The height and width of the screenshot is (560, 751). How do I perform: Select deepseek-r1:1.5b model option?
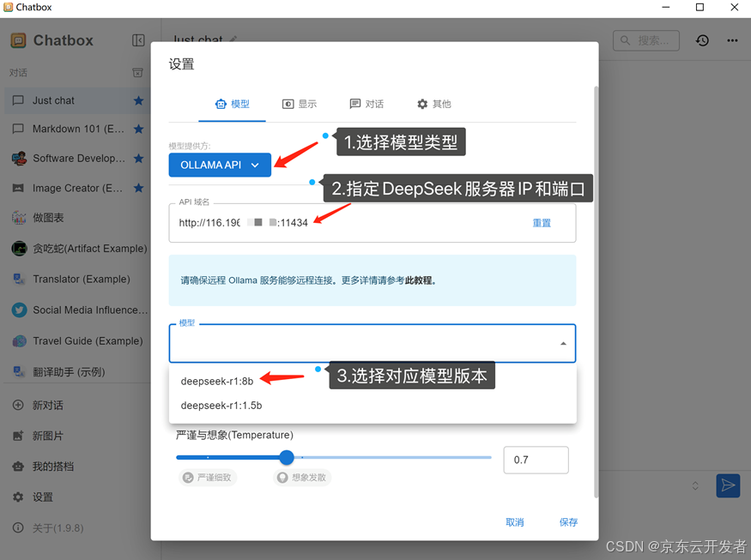[x=372, y=406]
